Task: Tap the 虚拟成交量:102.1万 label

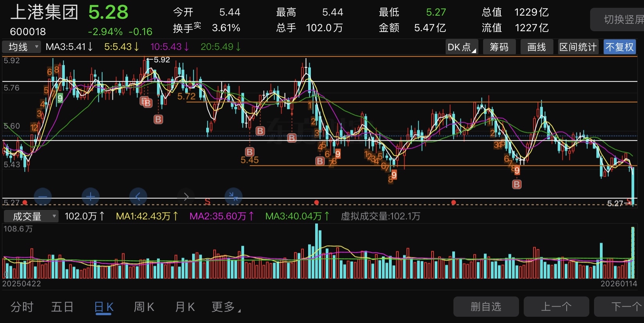Action: tap(380, 216)
